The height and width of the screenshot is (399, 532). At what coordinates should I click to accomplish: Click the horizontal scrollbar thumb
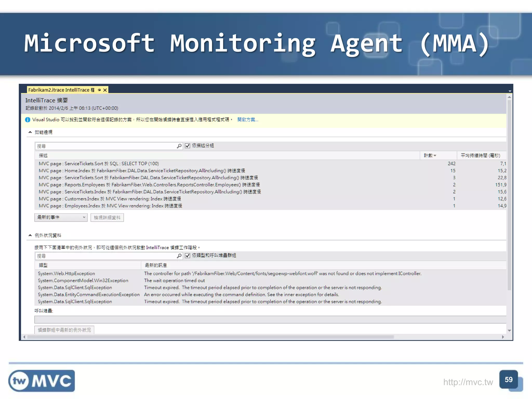[x=210, y=337]
